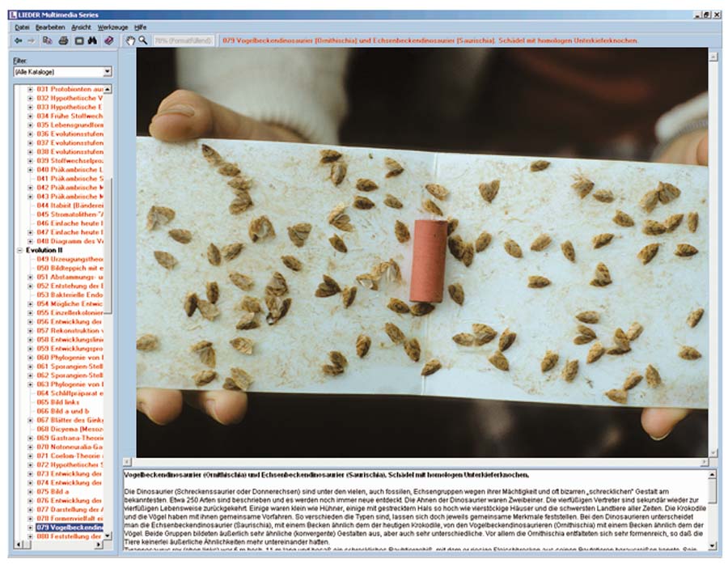
Task: Select the magnifying glass zoom tool
Action: [143, 40]
